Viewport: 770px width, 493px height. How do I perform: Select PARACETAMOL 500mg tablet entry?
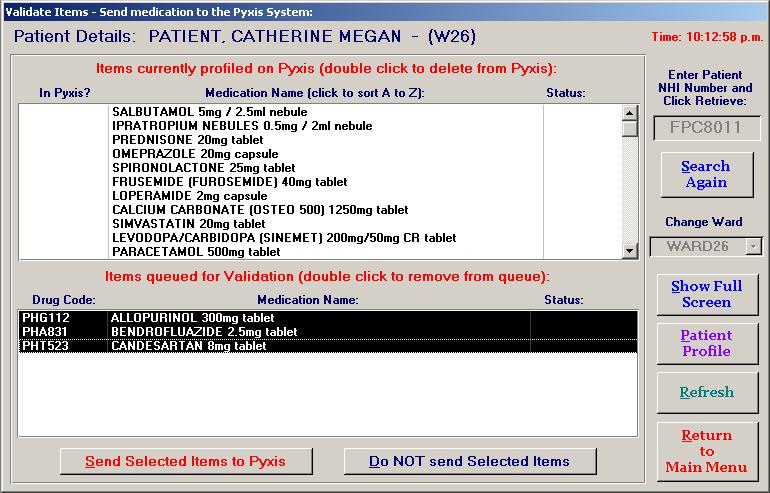pyautogui.click(x=196, y=252)
